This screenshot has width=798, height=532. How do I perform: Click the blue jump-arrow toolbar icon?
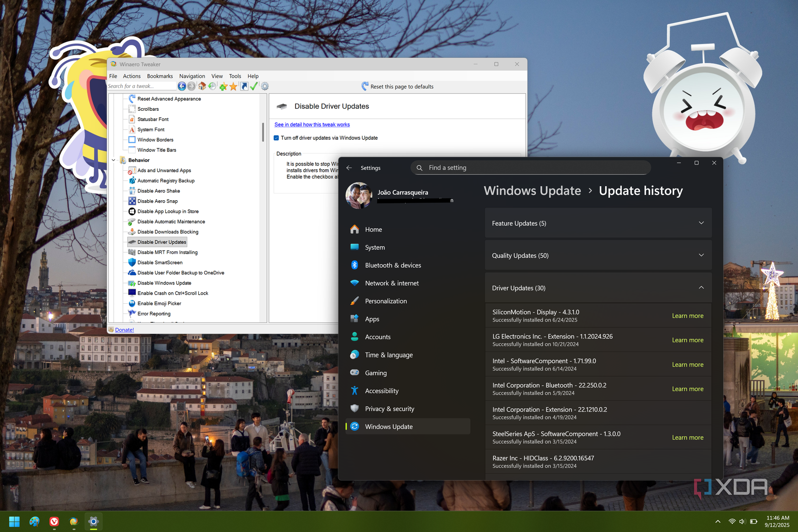pyautogui.click(x=244, y=86)
